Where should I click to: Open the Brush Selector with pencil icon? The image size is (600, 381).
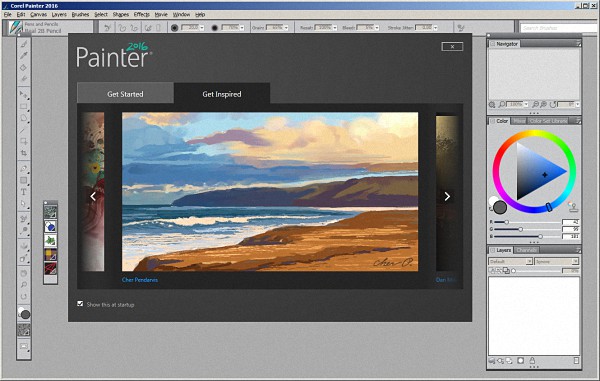(x=15, y=28)
